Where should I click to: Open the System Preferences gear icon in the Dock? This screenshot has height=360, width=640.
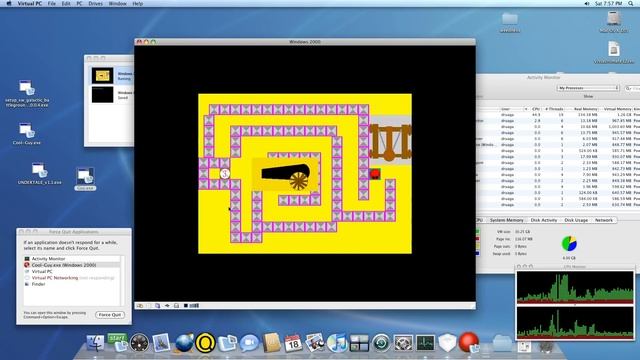click(x=403, y=343)
